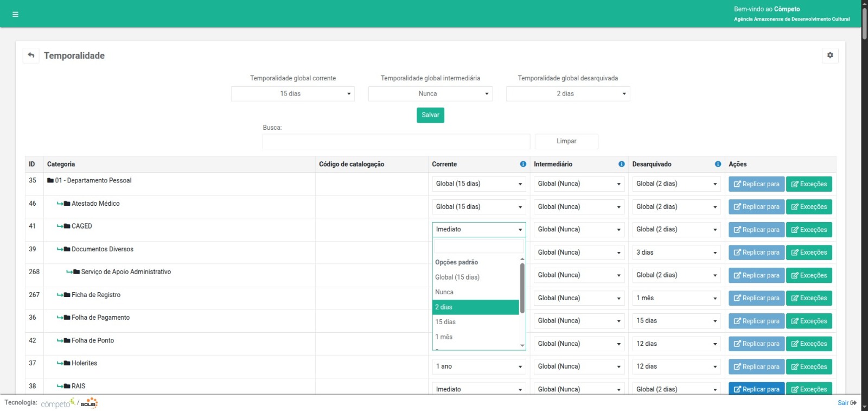
Task: Click the Busca search input field
Action: pos(396,141)
